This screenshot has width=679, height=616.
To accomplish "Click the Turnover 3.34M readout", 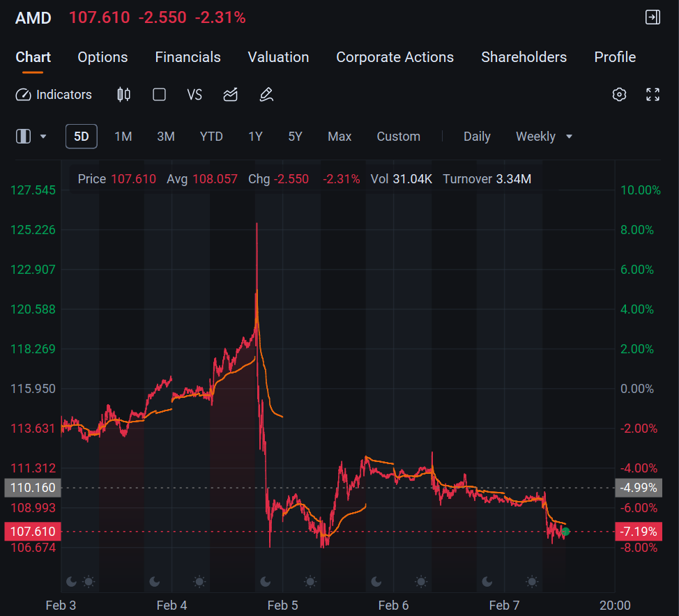I will pyautogui.click(x=487, y=179).
